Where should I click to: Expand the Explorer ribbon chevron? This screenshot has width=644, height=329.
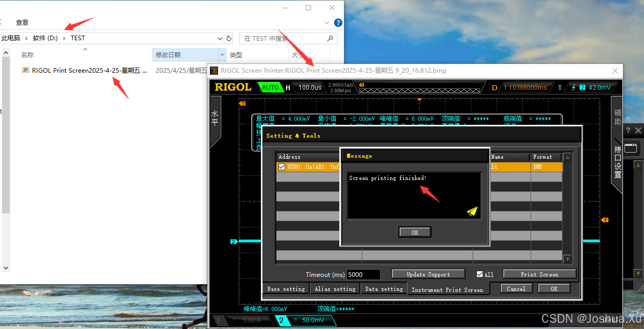(327, 23)
